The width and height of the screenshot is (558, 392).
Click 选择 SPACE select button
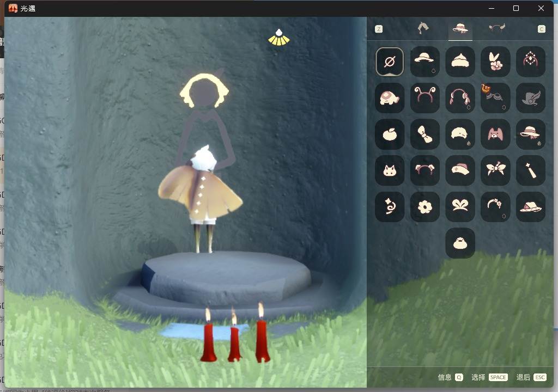pos(490,377)
